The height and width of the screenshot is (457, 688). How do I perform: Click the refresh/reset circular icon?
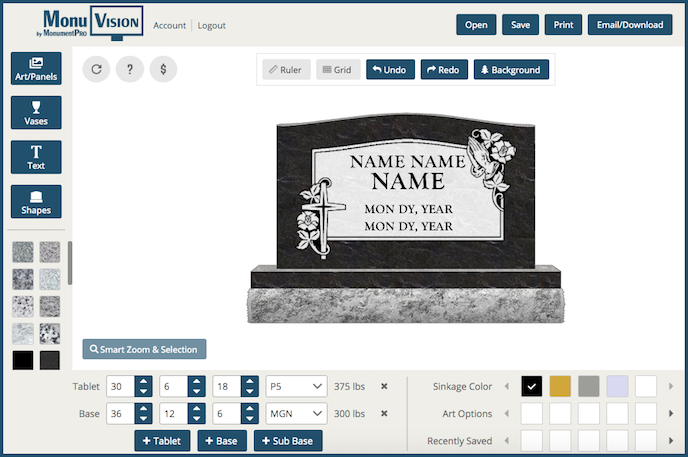point(97,69)
